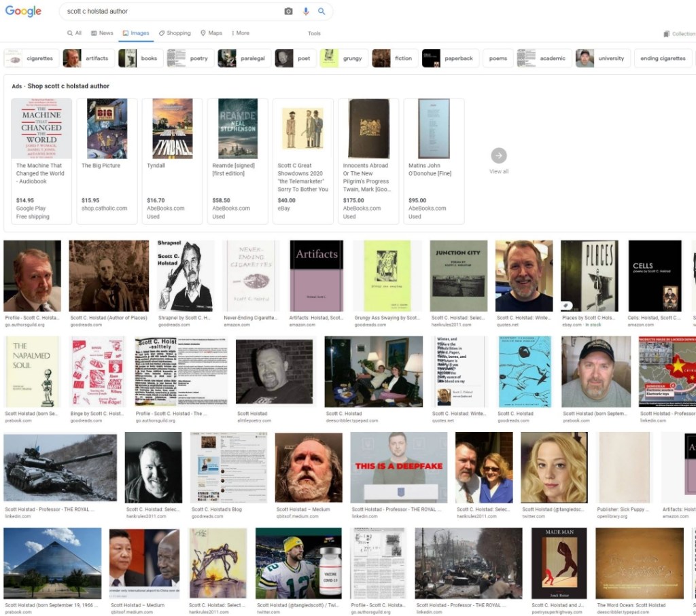Select the 'poetry' filter chip
The width and height of the screenshot is (696, 616).
tap(188, 58)
